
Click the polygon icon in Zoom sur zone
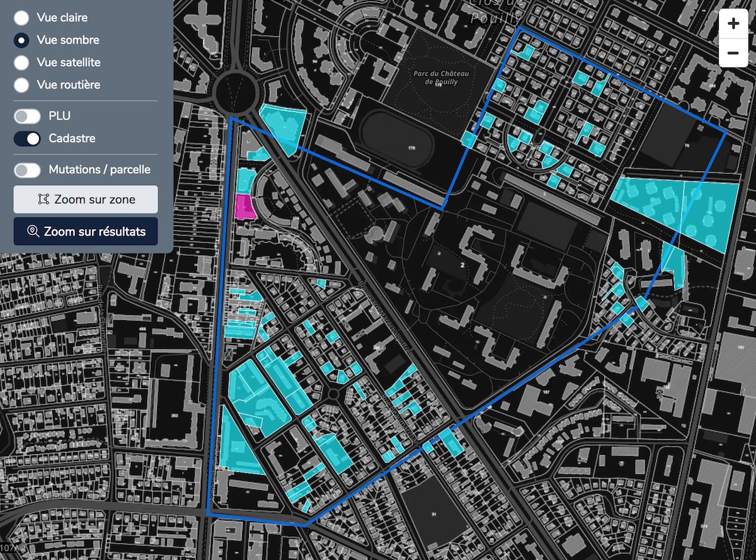[43, 199]
